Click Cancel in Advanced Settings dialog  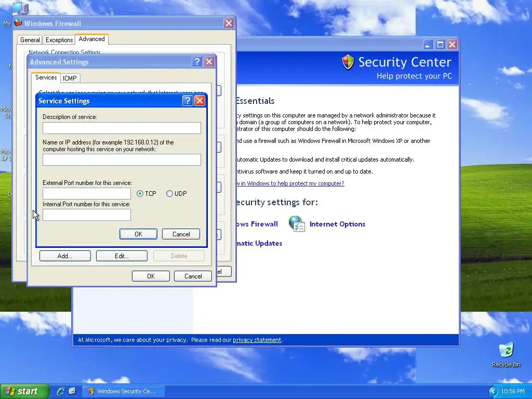pos(193,276)
